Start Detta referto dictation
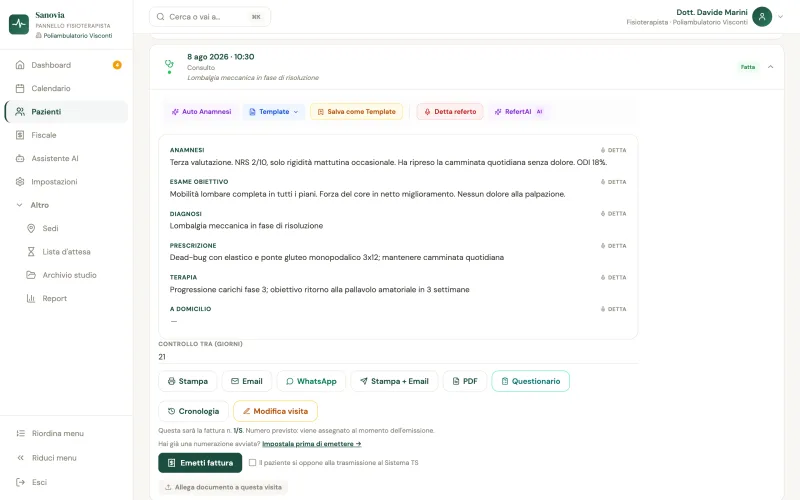 tap(450, 112)
